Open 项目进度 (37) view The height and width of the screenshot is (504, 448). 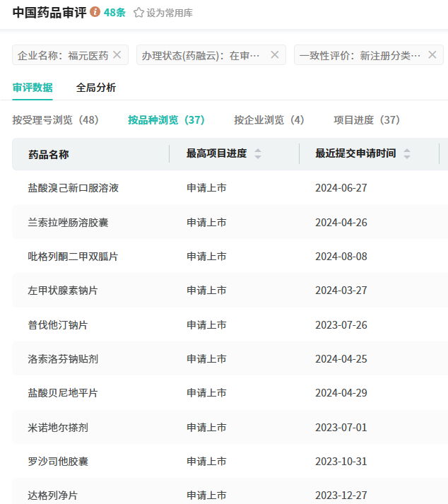coord(367,120)
